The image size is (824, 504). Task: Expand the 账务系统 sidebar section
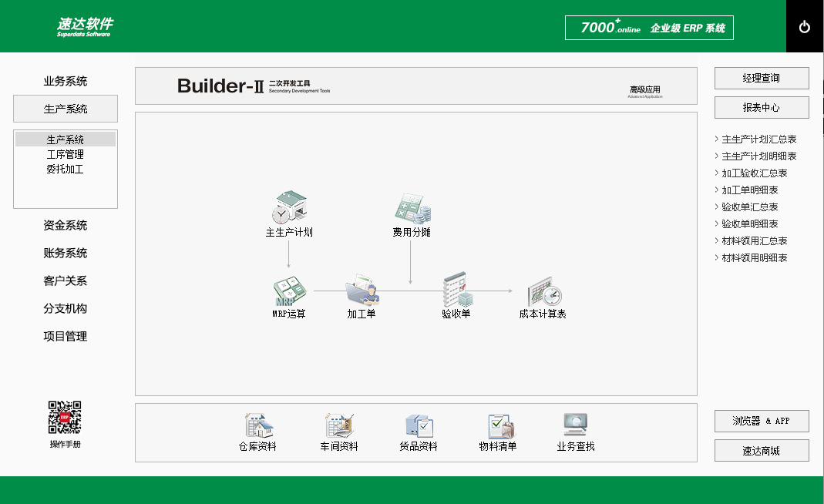tap(66, 254)
